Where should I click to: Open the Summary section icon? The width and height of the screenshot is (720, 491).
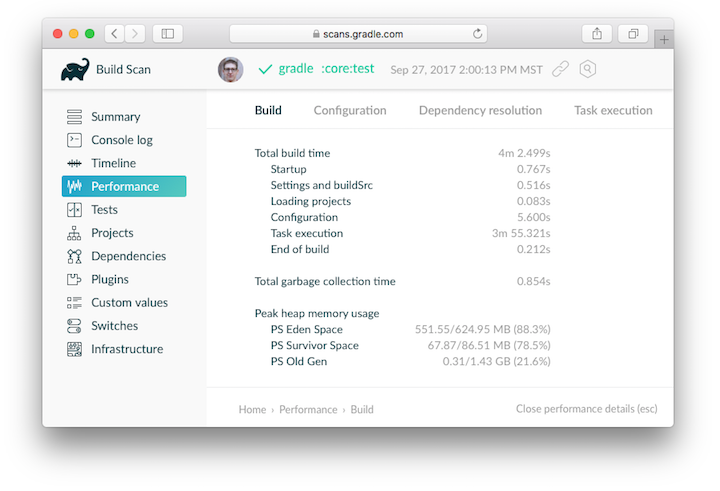tap(74, 117)
